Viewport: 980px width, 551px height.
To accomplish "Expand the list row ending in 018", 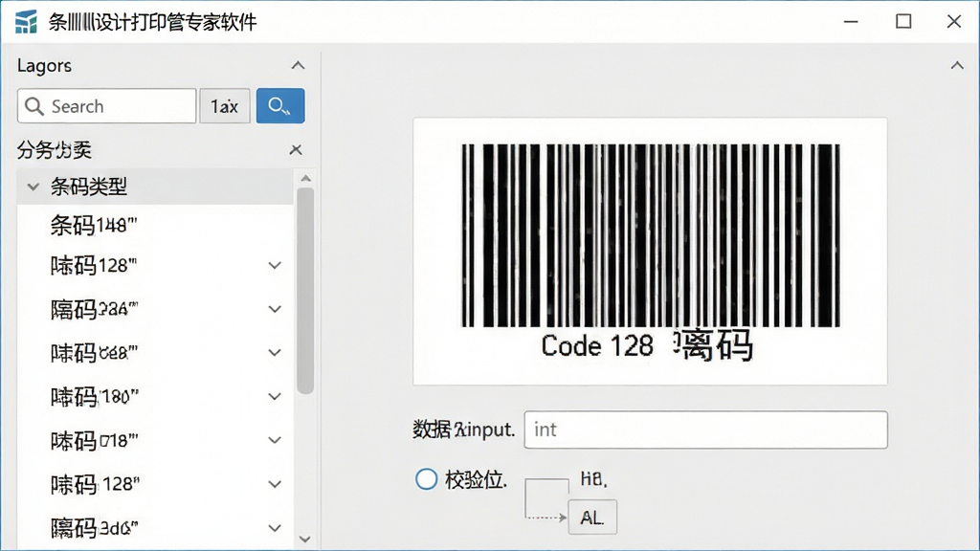I will [x=275, y=440].
